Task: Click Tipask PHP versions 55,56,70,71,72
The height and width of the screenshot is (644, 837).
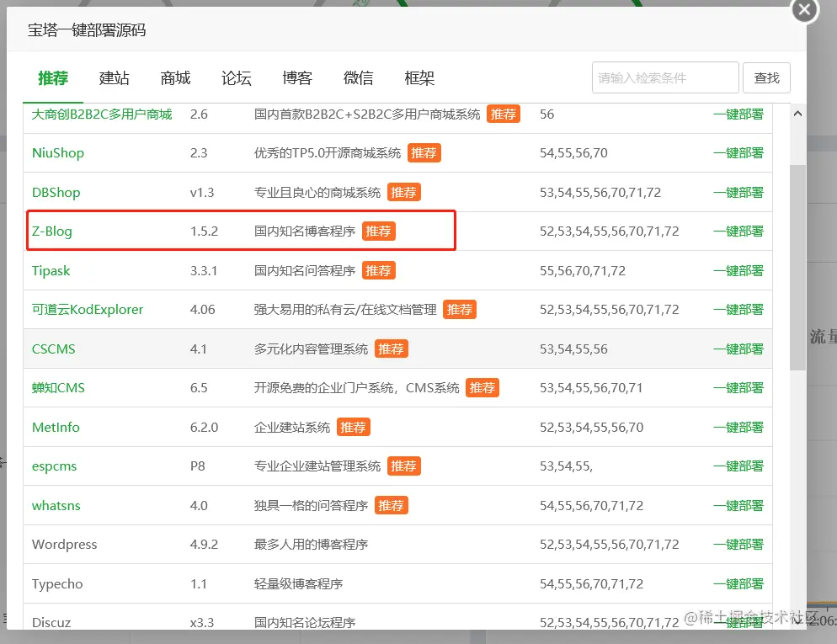Action: pyautogui.click(x=583, y=270)
